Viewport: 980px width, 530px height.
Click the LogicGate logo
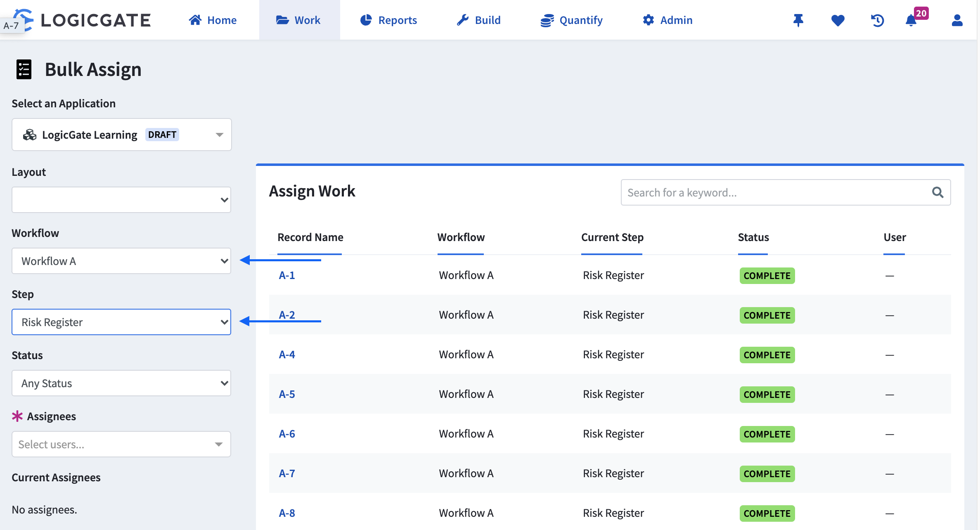pyautogui.click(x=82, y=20)
